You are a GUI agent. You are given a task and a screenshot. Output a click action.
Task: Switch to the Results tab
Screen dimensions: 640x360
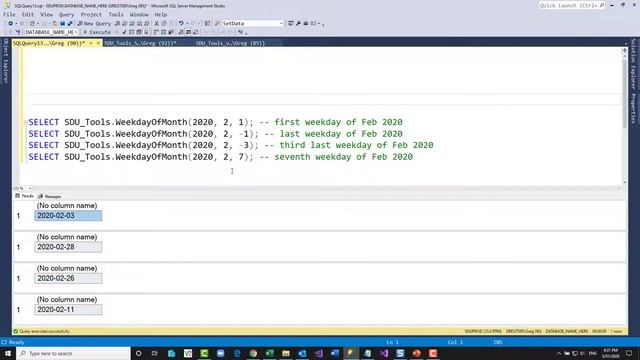coord(24,196)
